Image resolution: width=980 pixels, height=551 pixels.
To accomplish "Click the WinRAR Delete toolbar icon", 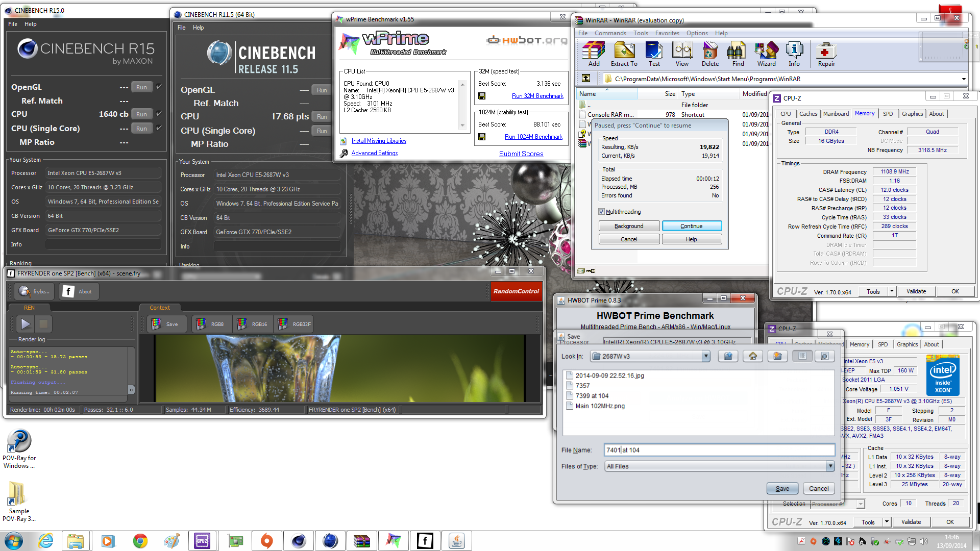I will coord(710,54).
